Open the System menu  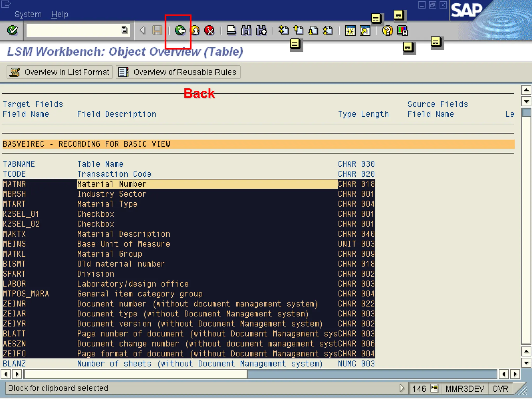28,14
